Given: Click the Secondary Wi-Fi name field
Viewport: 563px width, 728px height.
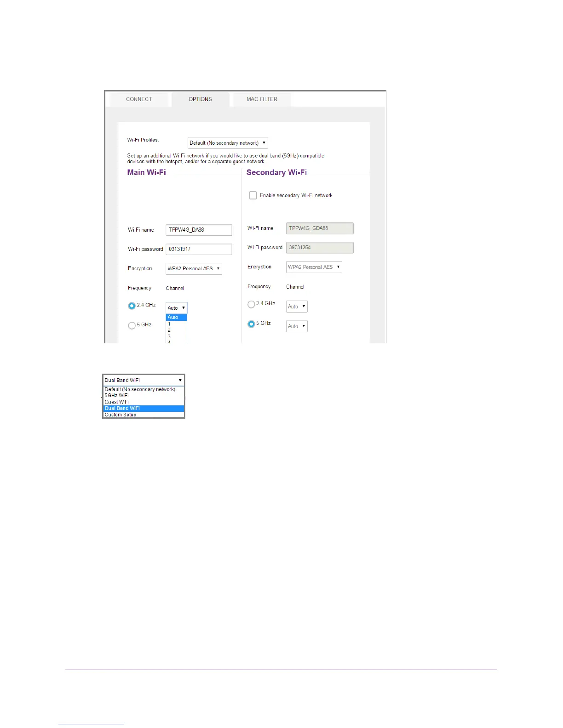Looking at the screenshot, I should click(320, 228).
